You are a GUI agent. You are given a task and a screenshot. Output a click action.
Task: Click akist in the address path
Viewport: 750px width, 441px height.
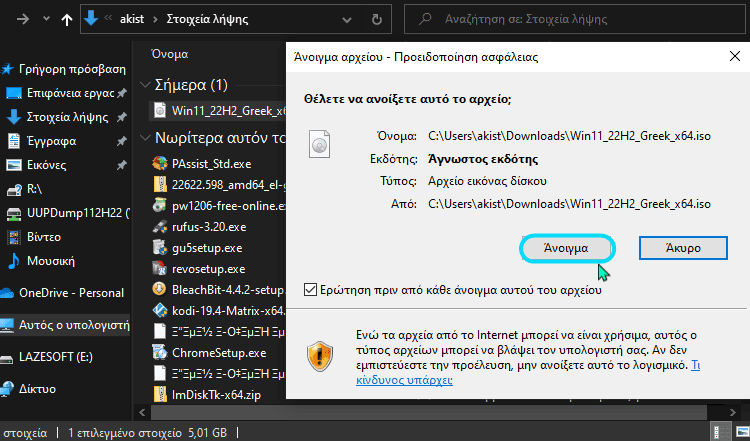coord(132,19)
